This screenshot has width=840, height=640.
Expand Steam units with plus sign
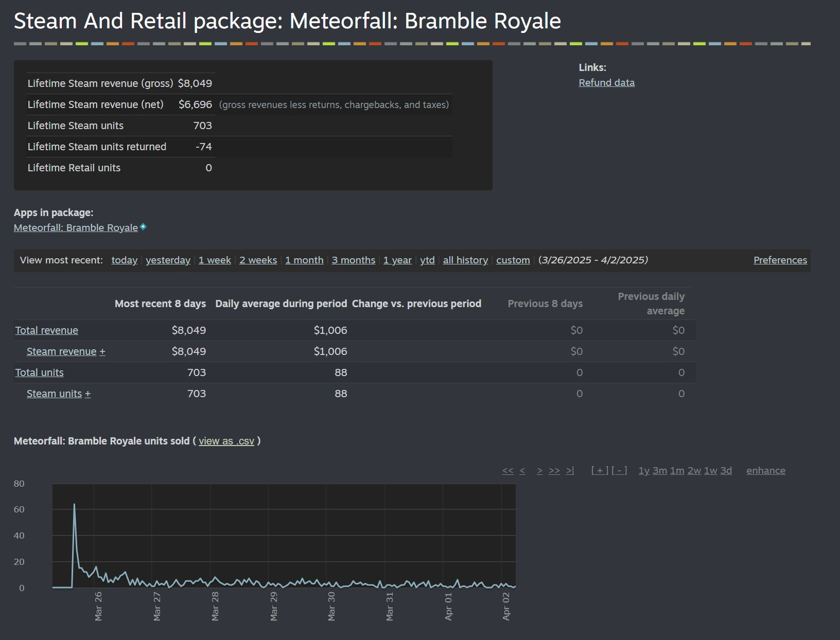point(88,394)
